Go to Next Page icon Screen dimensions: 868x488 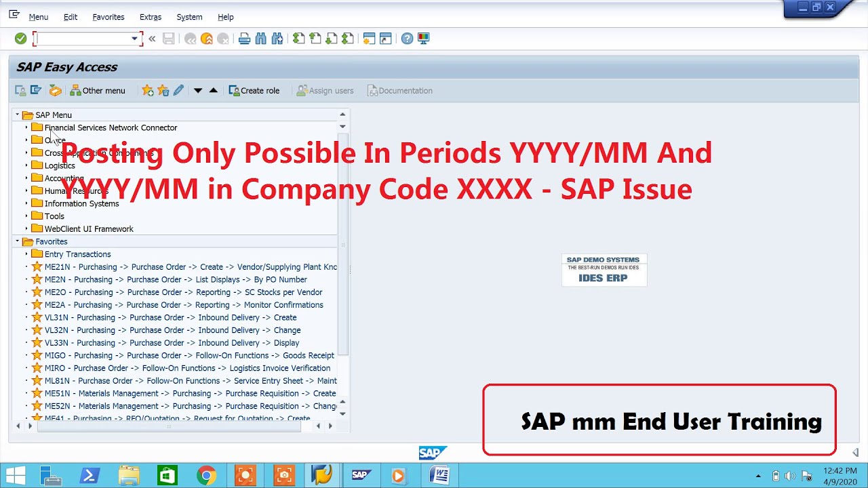[x=332, y=39]
